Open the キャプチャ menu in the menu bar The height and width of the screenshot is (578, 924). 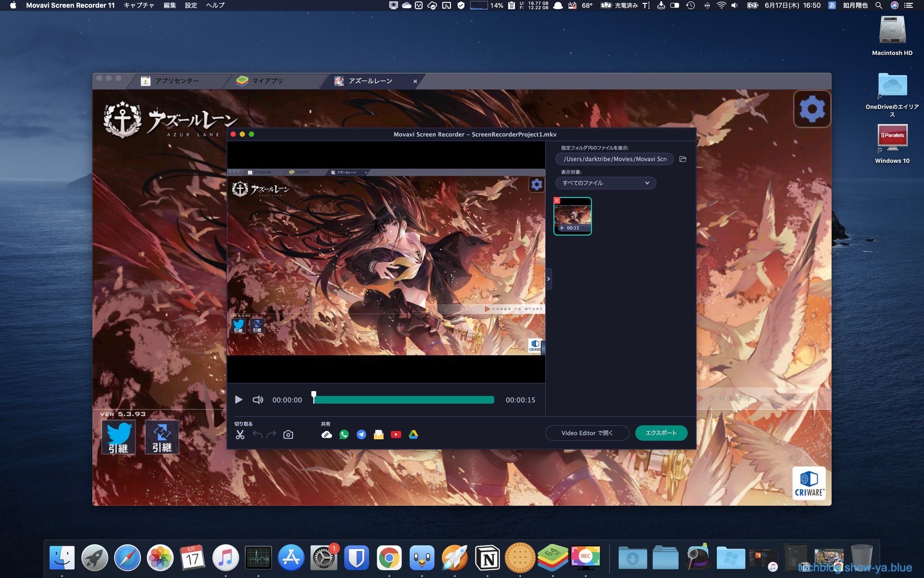pyautogui.click(x=139, y=5)
